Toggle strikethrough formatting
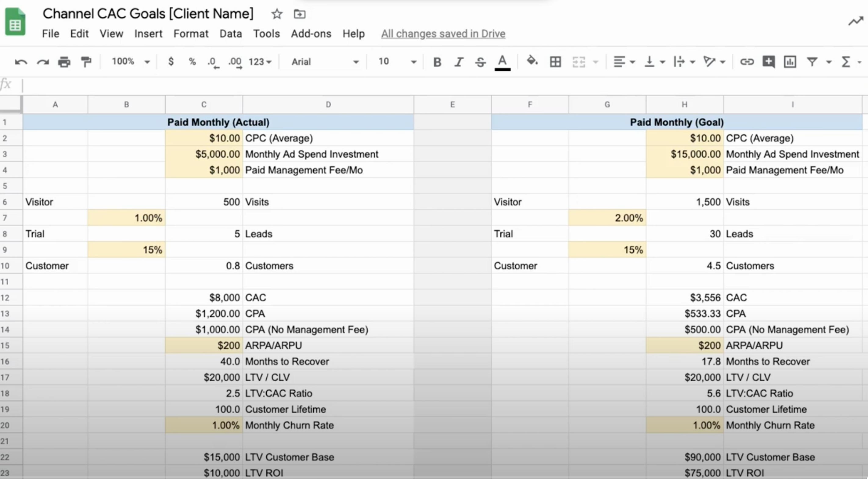Screen dimensions: 868x479 click(x=480, y=62)
